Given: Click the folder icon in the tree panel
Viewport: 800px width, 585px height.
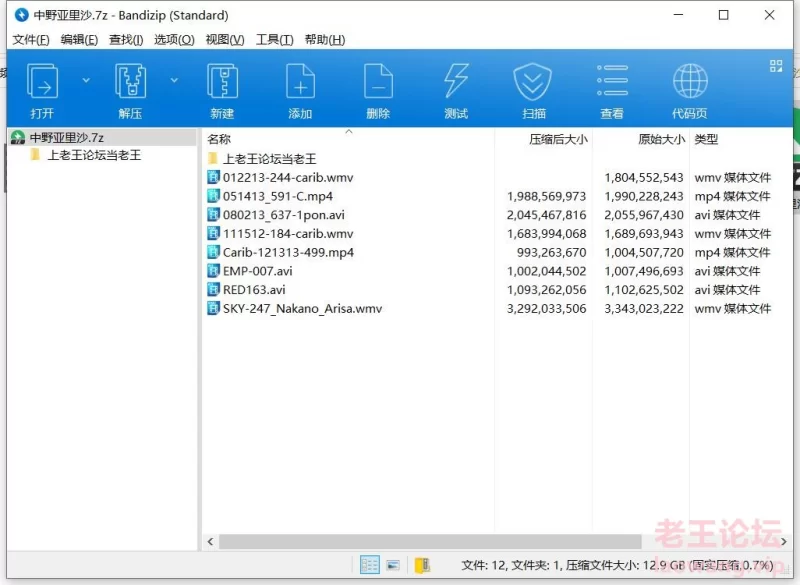Looking at the screenshot, I should 35,155.
